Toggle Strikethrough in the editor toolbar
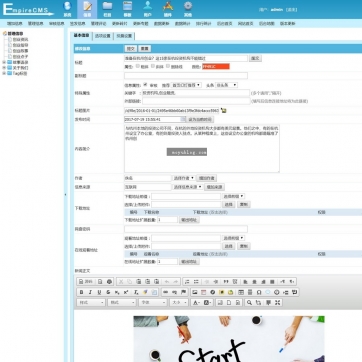Viewport: 362px width, 362px height. click(x=108, y=292)
